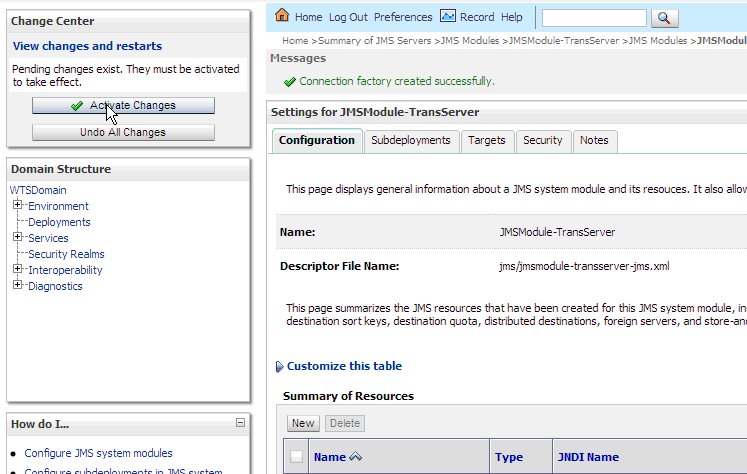Open Security Realms in Domain Structure
747x474 pixels.
click(x=66, y=254)
